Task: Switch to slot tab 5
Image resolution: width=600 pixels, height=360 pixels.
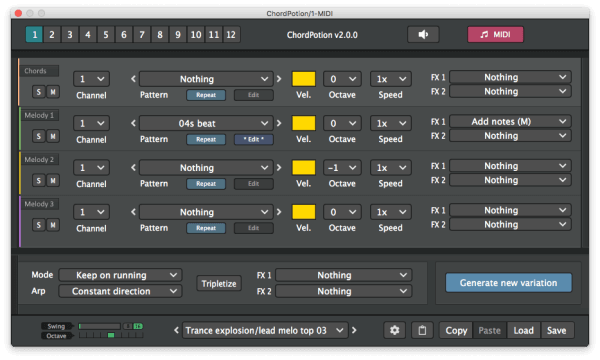Action: click(106, 35)
